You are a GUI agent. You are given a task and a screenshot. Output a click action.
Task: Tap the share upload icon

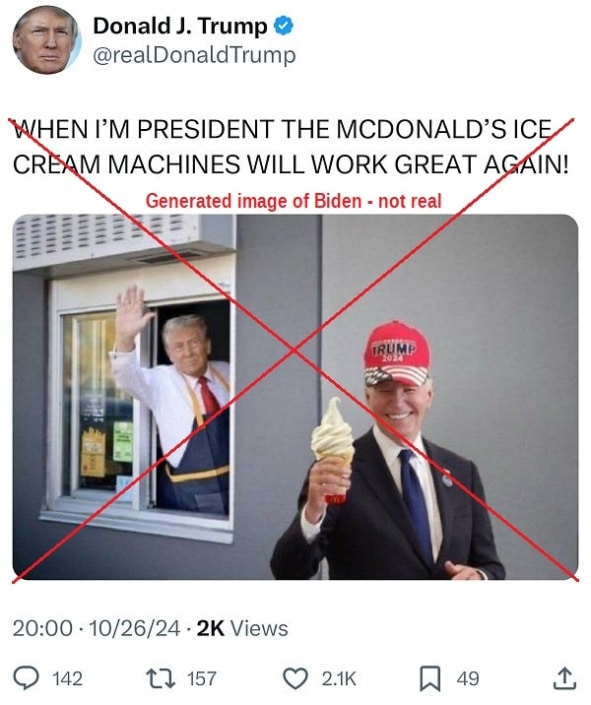(564, 678)
